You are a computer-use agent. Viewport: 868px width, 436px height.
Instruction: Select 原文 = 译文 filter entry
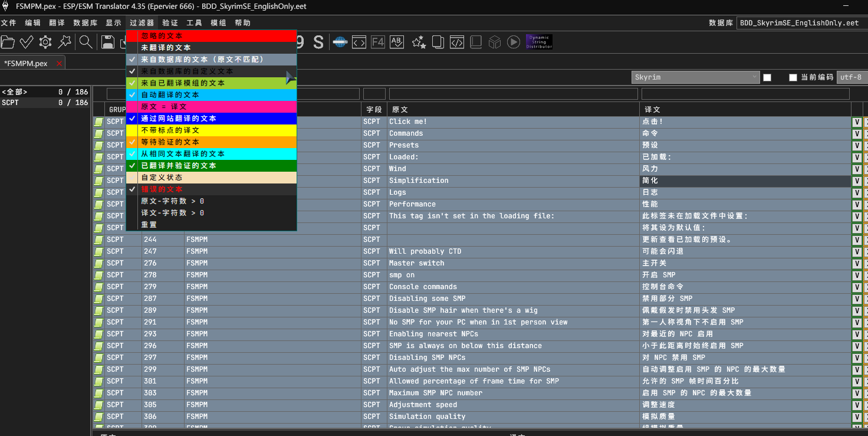tap(211, 107)
